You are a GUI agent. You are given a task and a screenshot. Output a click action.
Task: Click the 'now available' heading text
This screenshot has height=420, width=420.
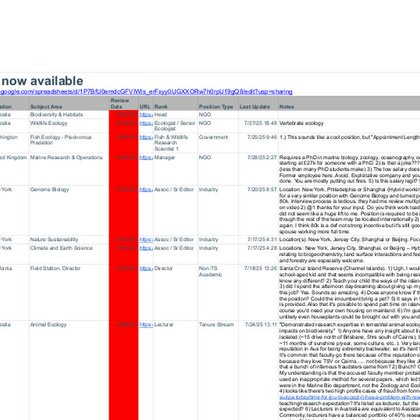[42, 81]
